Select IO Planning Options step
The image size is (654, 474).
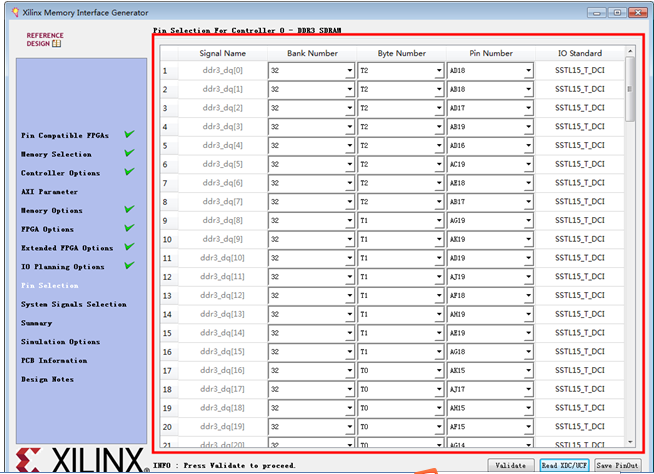click(63, 267)
